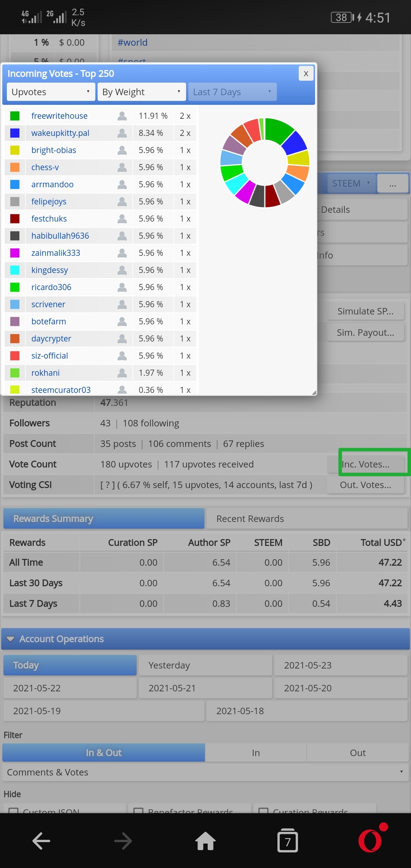
Task: Switch to the Recent Rewards tab
Action: click(307, 519)
